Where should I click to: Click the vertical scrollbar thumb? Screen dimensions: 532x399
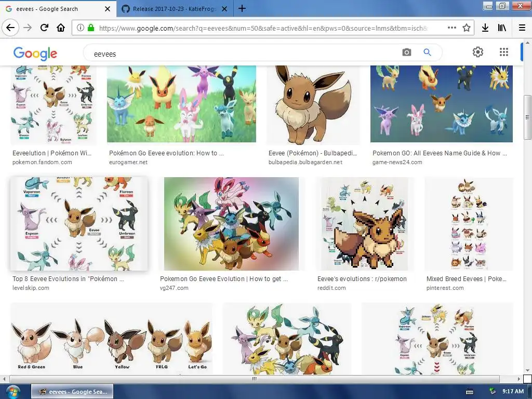527,117
